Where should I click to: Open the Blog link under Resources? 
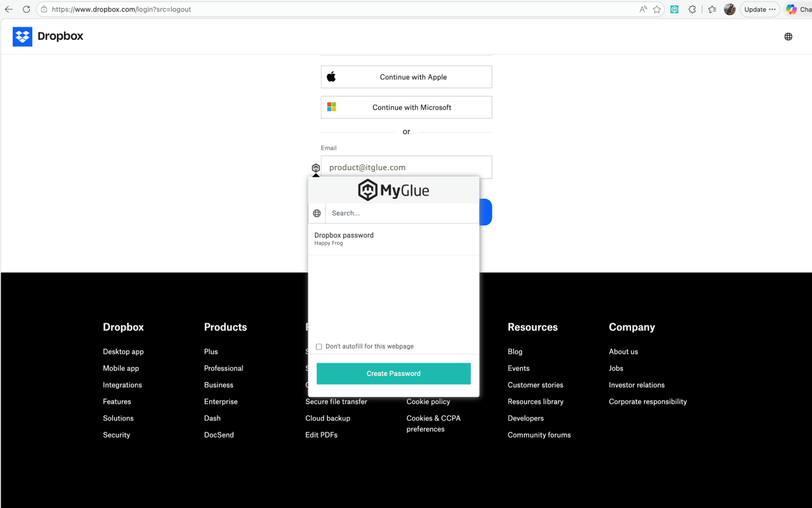[x=515, y=352]
